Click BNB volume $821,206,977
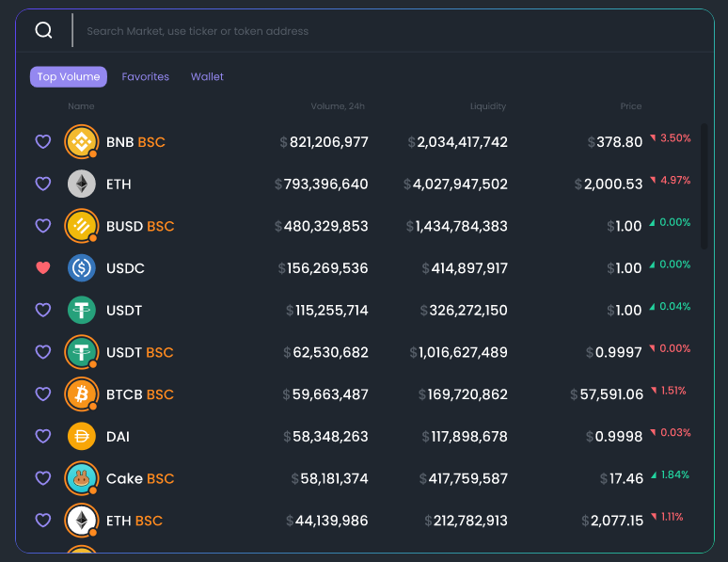 pos(324,142)
